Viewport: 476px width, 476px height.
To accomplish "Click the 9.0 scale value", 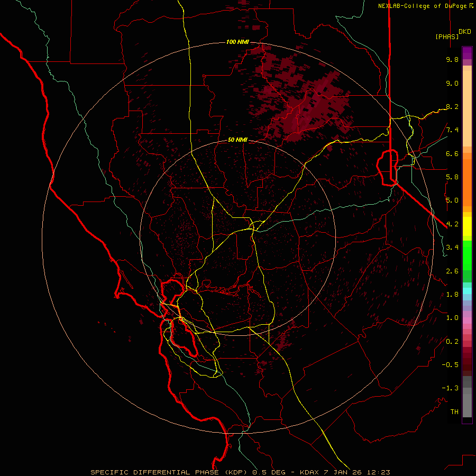I will click(x=452, y=83).
